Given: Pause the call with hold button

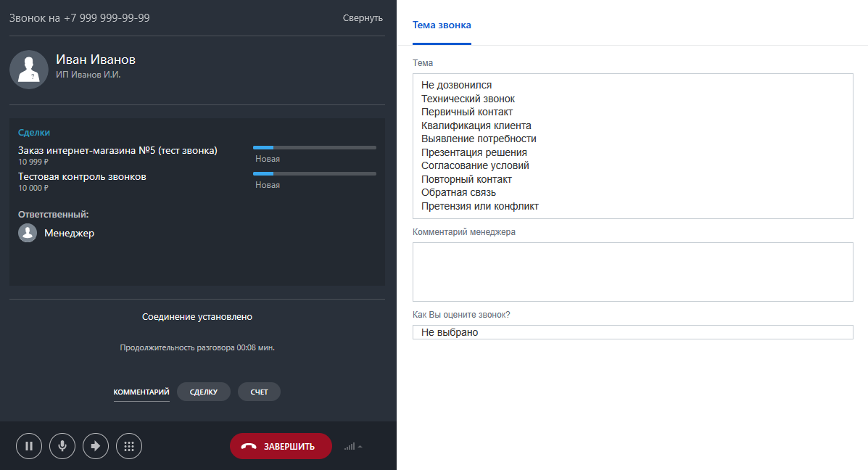Looking at the screenshot, I should (29, 446).
